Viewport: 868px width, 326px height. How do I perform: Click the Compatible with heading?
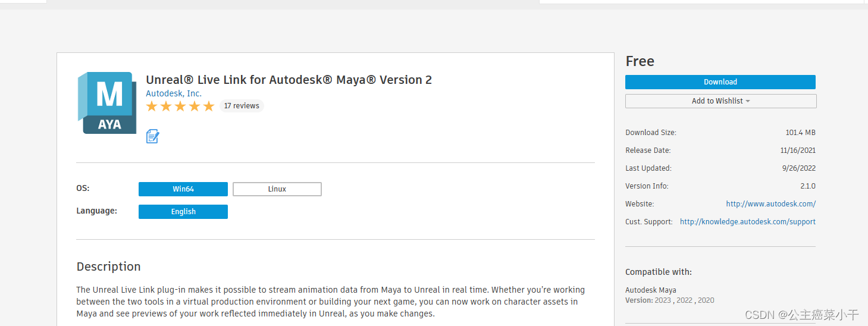point(659,272)
